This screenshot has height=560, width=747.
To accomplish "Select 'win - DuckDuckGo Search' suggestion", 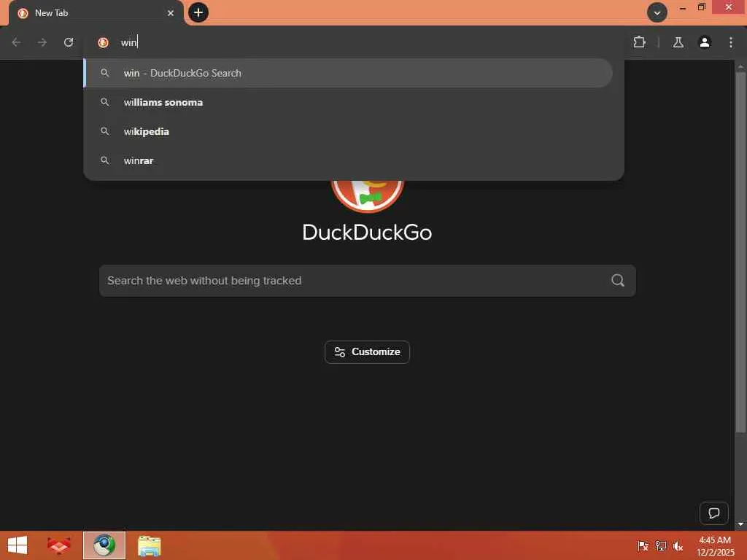I will point(348,73).
